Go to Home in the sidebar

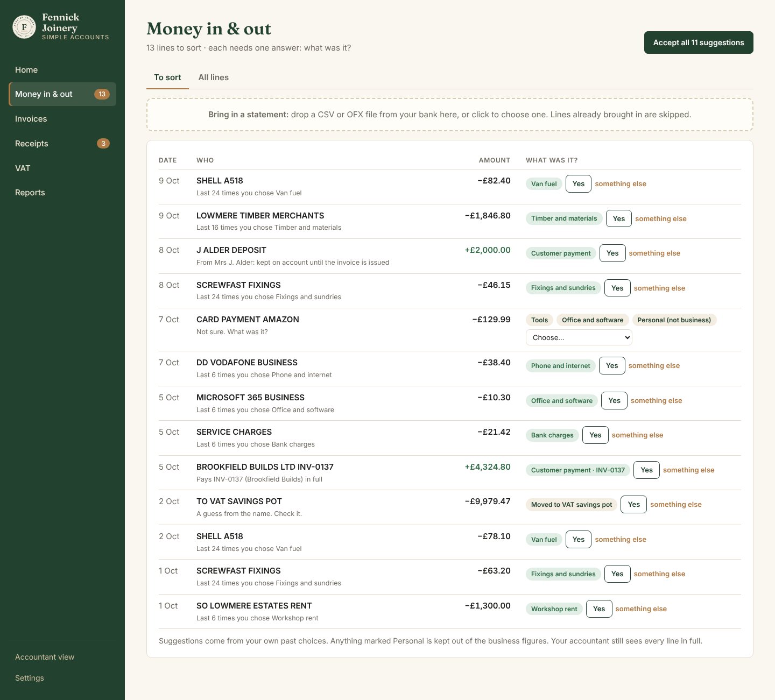pos(62,70)
